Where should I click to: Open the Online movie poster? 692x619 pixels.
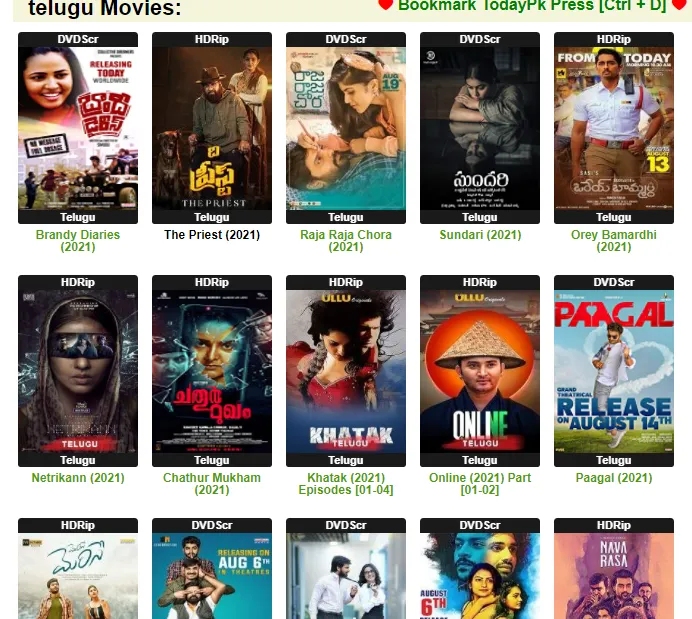(480, 371)
